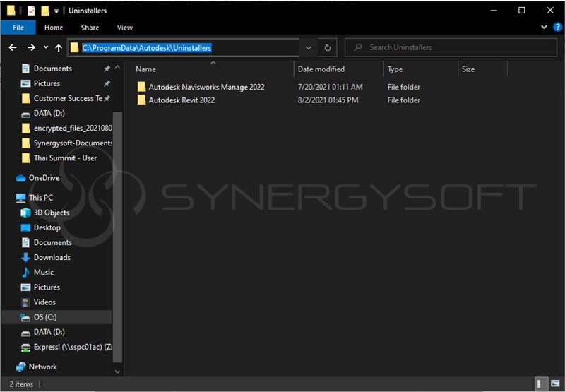Click the navigation pane scrollbar thumb
Image resolution: width=565 pixels, height=392 pixels.
pos(117,237)
